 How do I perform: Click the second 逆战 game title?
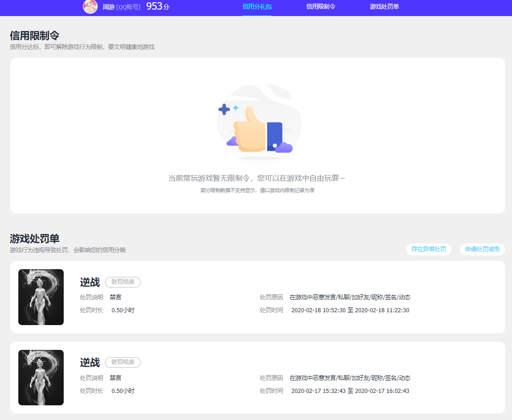pos(90,363)
